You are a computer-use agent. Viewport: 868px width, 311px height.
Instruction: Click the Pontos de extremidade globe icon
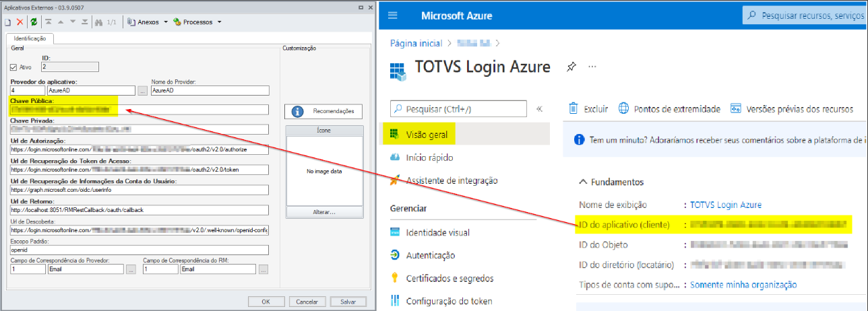pos(623,108)
